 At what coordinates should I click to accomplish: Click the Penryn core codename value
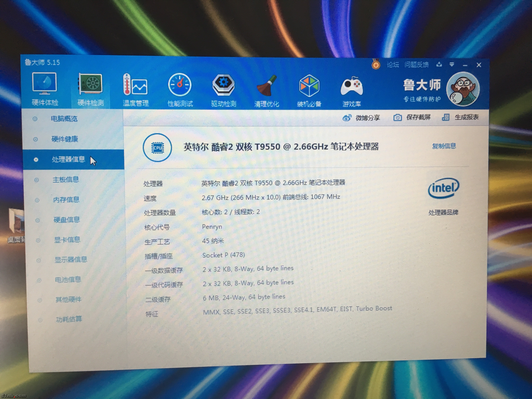212,227
